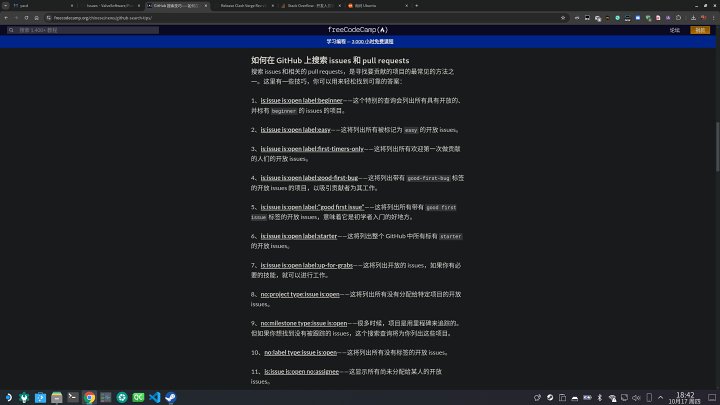This screenshot has height=405, width=720.
Task: Switch to the Issues ValveSoftware tab
Action: pos(109,6)
